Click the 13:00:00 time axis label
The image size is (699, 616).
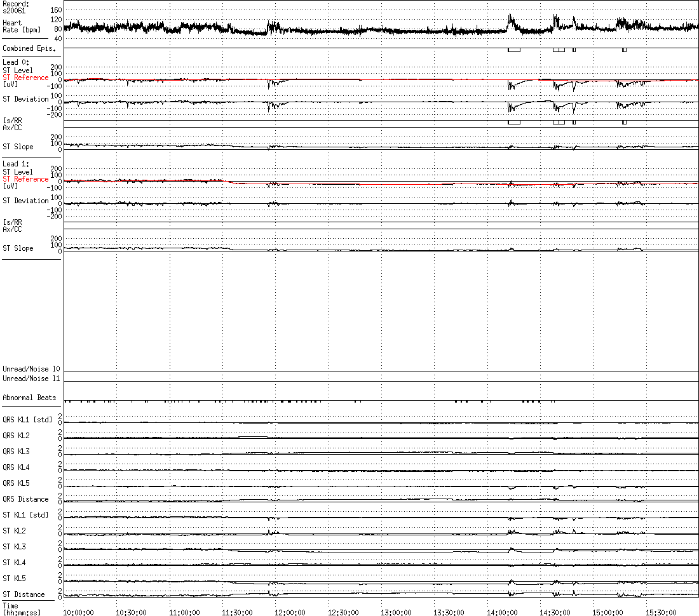coord(395,612)
